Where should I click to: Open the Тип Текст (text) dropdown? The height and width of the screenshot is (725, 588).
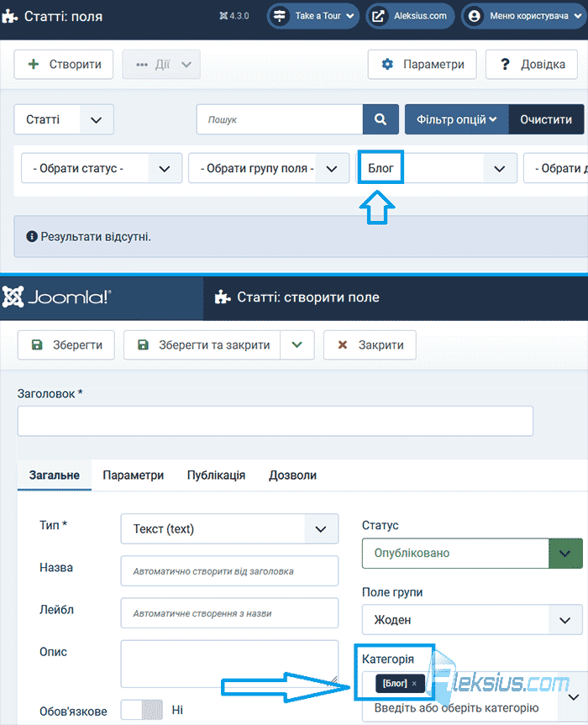pyautogui.click(x=230, y=528)
